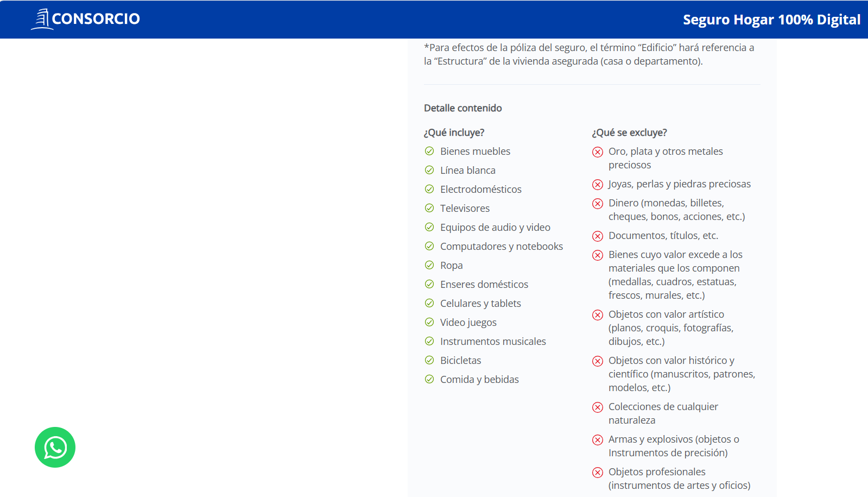Viewport: 868px width, 497px height.
Task: Click the Oro, plata y otros metales text
Action: 666,158
